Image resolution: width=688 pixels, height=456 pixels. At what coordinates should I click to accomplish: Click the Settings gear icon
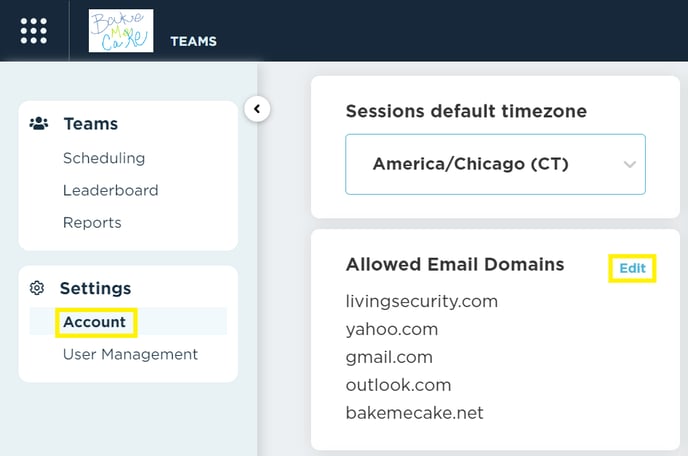[37, 288]
